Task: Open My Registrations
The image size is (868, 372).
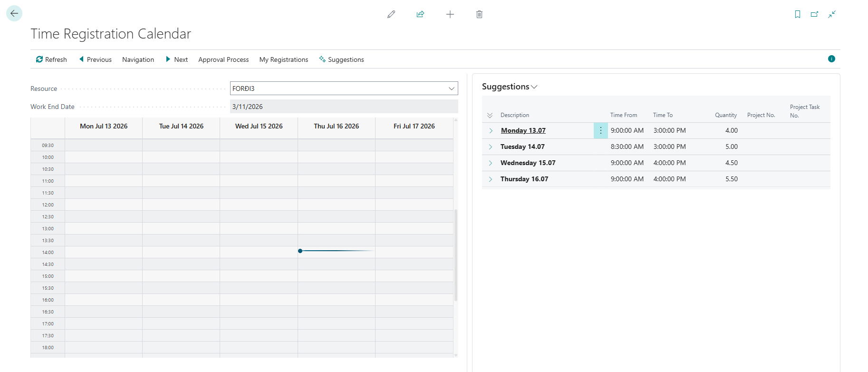Action: [x=284, y=59]
